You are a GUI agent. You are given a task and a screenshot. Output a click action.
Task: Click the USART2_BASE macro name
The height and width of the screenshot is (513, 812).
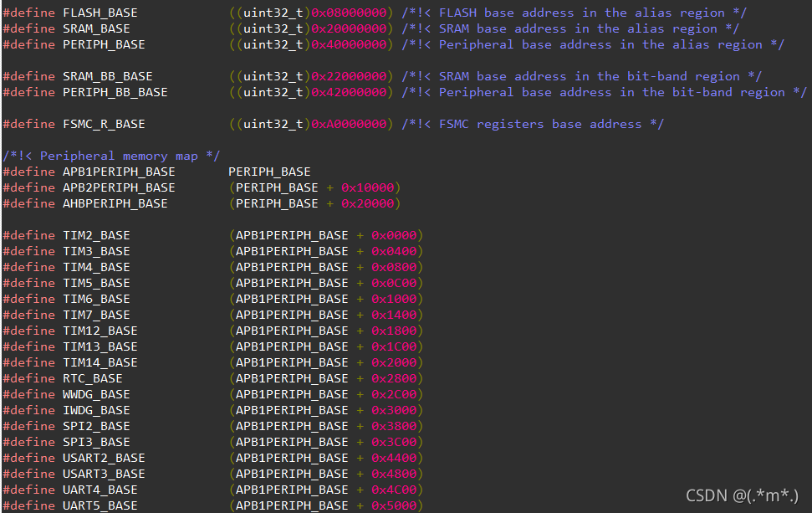pyautogui.click(x=104, y=458)
